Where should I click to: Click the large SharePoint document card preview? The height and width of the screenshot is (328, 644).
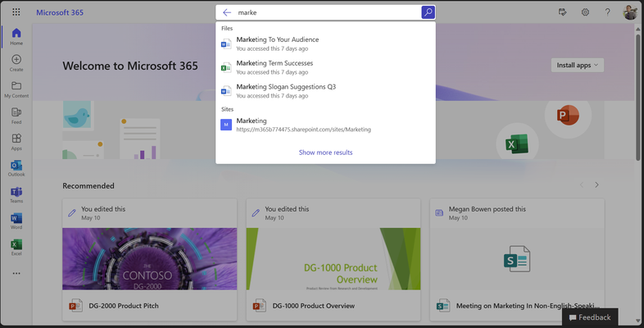(517, 259)
